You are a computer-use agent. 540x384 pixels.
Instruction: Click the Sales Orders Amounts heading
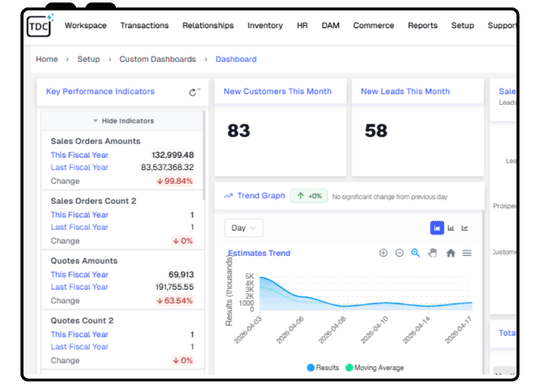pyautogui.click(x=95, y=141)
